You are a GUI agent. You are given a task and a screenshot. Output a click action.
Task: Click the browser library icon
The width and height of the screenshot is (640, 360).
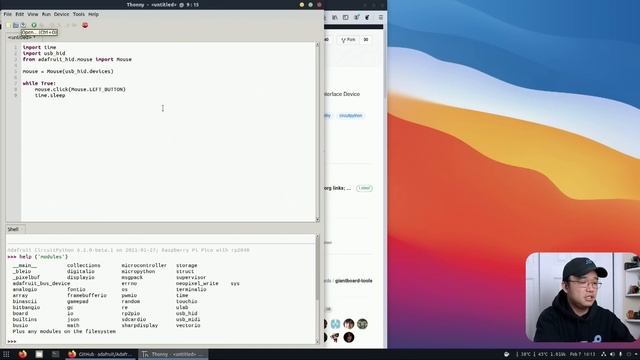(x=335, y=18)
